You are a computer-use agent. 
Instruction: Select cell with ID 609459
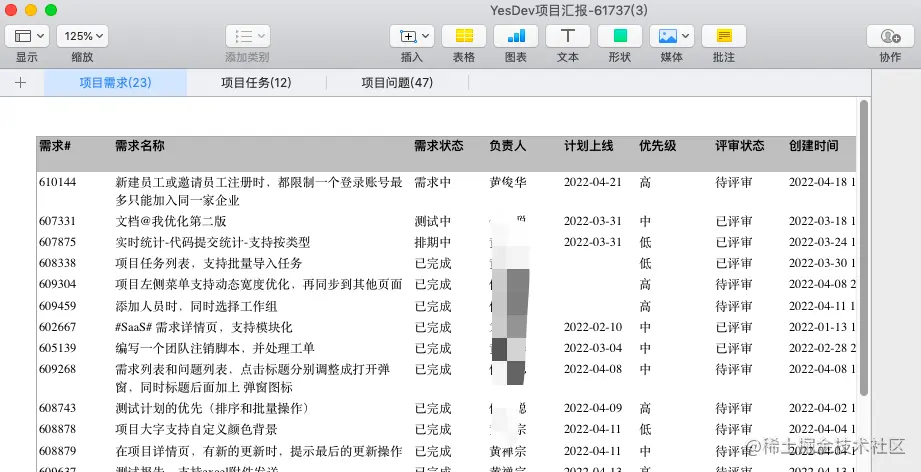(x=58, y=306)
